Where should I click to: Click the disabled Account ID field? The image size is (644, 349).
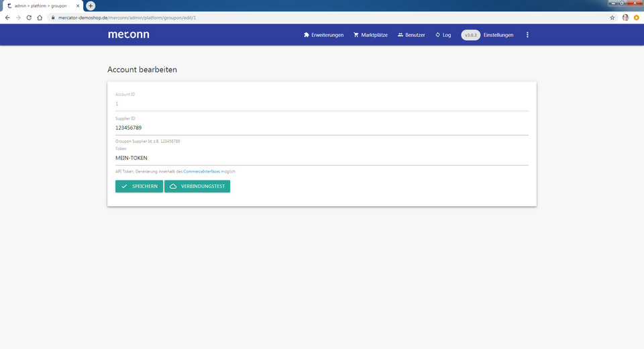point(321,104)
